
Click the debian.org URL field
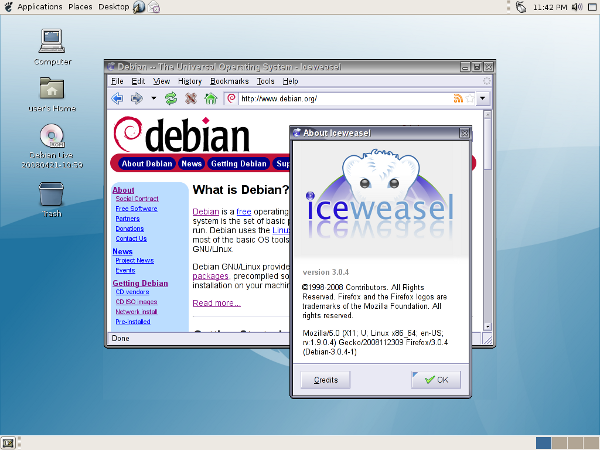click(340, 98)
